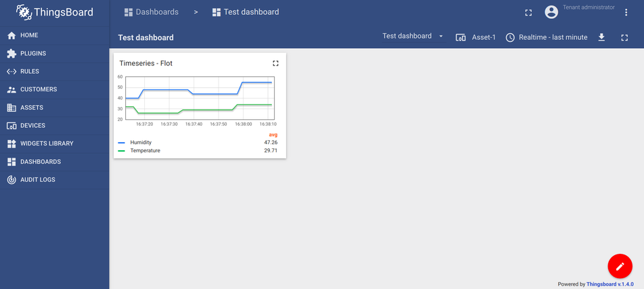
Task: Click Tenant administrator label
Action: (x=589, y=7)
